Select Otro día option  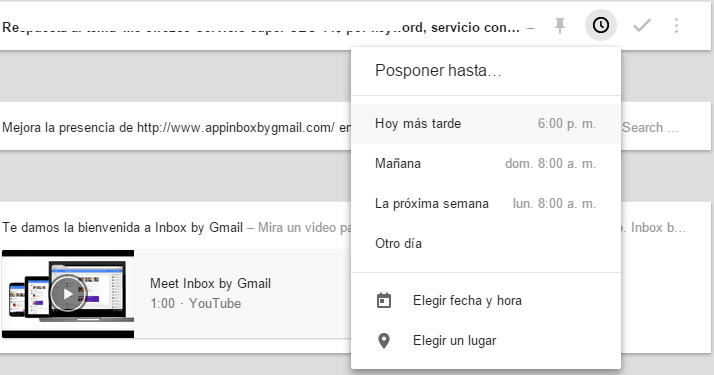coord(486,244)
